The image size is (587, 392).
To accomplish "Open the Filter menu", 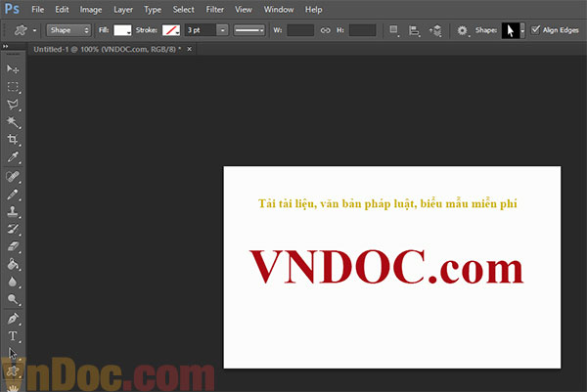I will (x=215, y=10).
